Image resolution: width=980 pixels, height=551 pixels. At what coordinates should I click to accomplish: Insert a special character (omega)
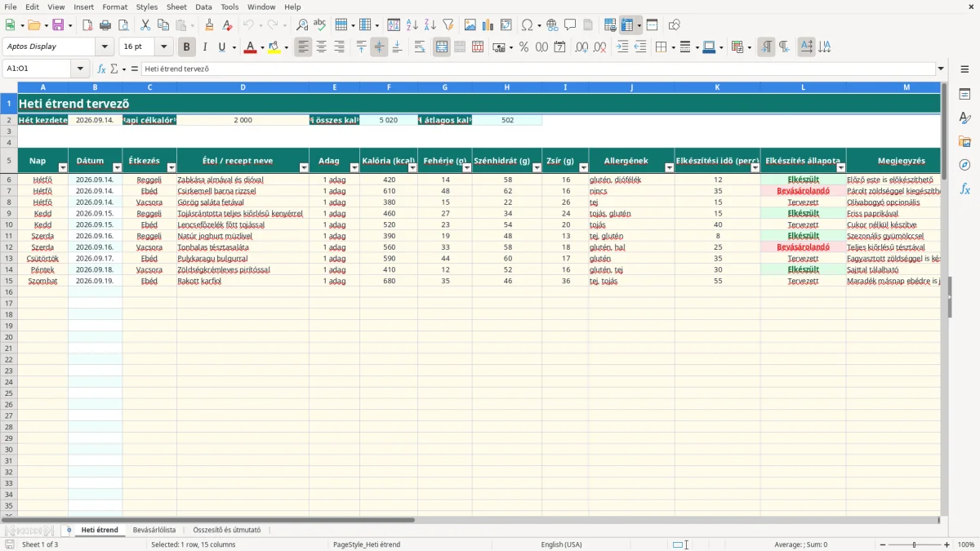pos(527,25)
